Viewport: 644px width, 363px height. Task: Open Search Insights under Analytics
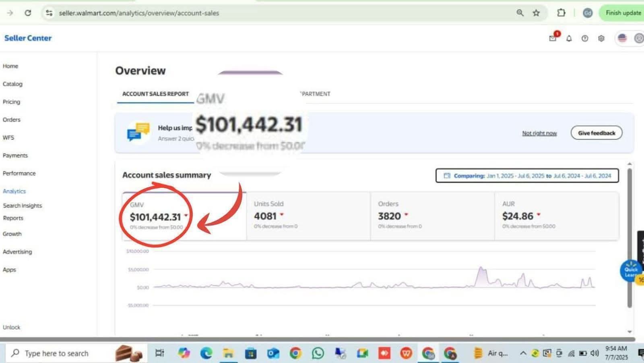click(x=22, y=205)
